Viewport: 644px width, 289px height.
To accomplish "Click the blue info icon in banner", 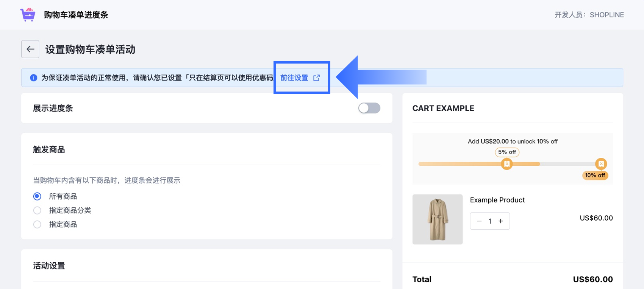I will (34, 78).
